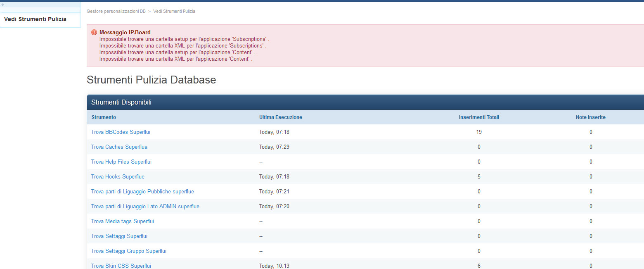
Task: Click the Note Inserite column header
Action: coord(590,117)
